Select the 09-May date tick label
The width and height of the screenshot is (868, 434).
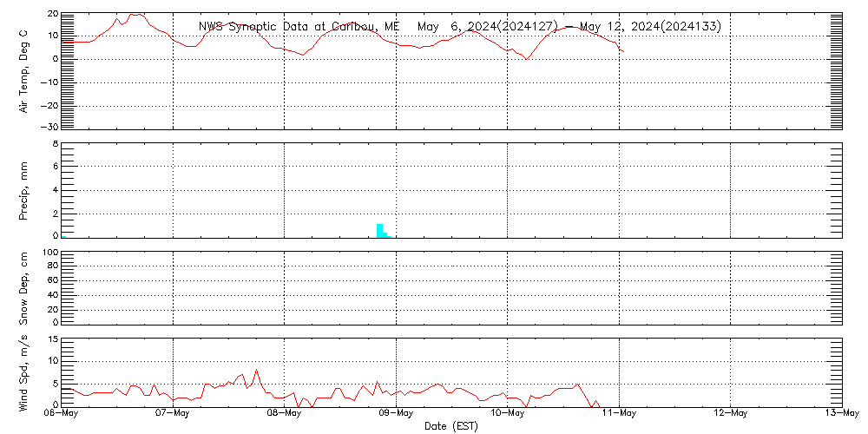397,414
